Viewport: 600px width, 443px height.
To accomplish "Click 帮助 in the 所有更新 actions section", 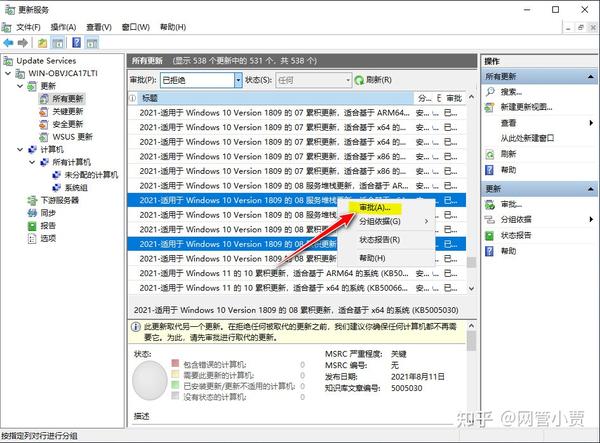I will coord(508,170).
